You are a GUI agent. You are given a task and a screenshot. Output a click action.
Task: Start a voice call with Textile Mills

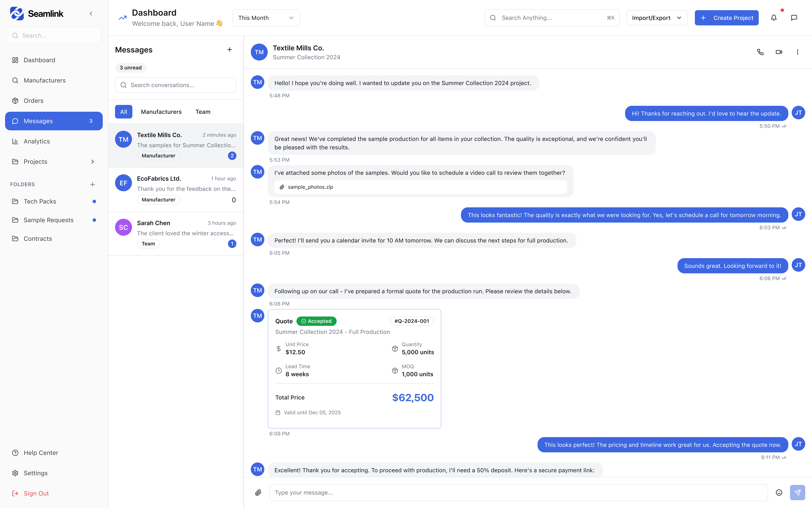(x=760, y=52)
